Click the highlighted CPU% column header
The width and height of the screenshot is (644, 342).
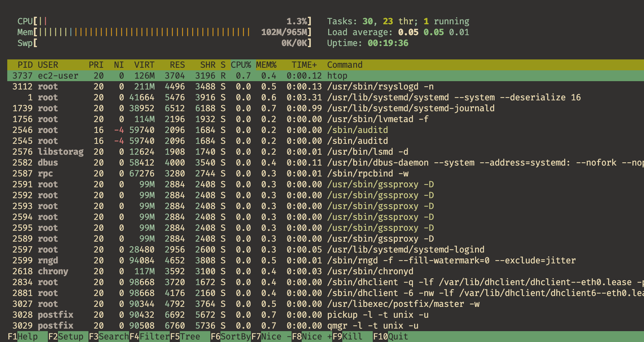pos(241,65)
